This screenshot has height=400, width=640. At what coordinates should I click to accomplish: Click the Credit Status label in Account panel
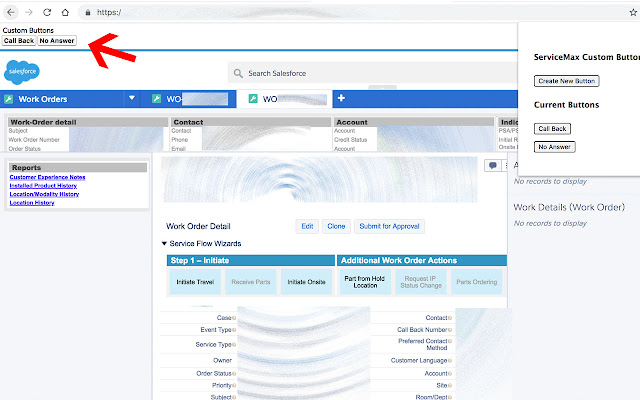coord(351,140)
